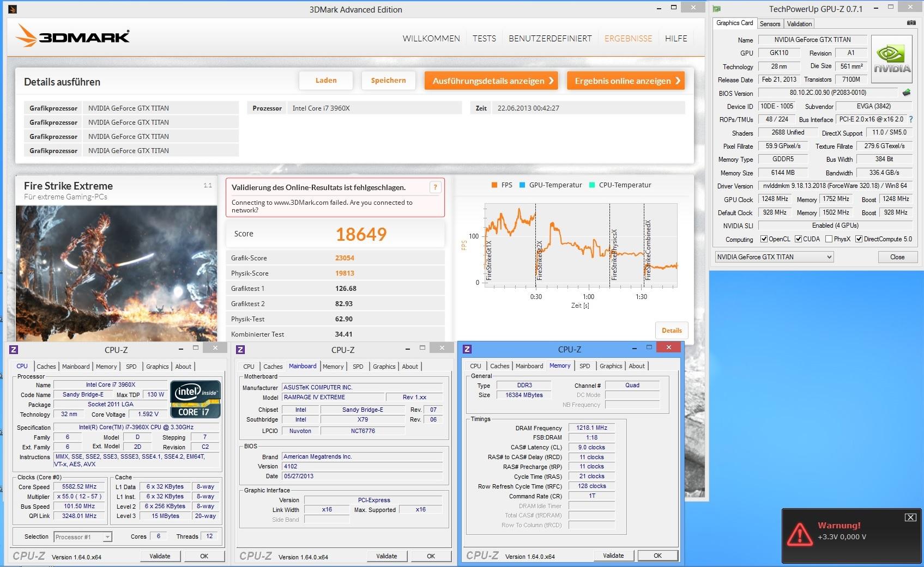Click the GPU-Z screenshot camera icon
924x567 pixels.
(911, 23)
